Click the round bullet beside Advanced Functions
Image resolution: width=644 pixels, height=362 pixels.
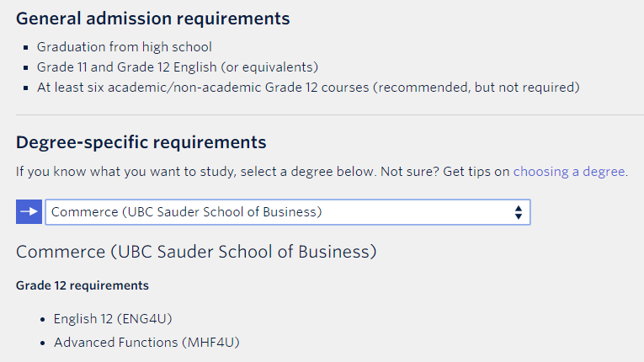pos(43,343)
